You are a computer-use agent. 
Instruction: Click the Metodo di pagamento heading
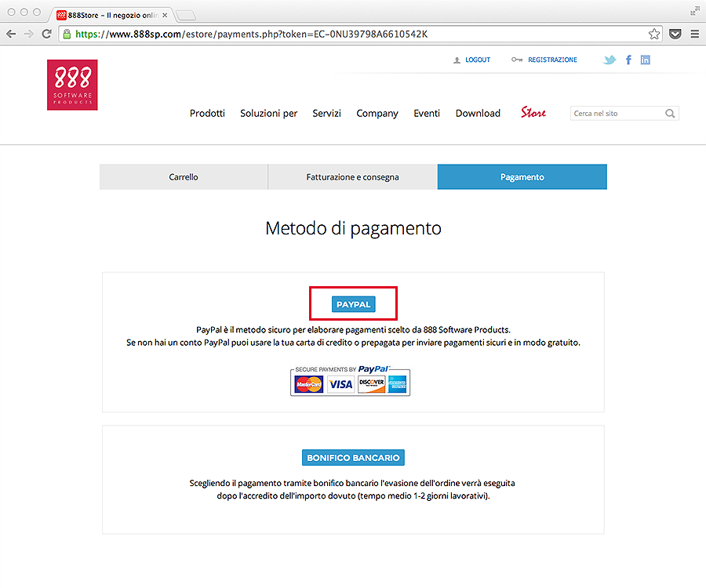click(x=354, y=229)
